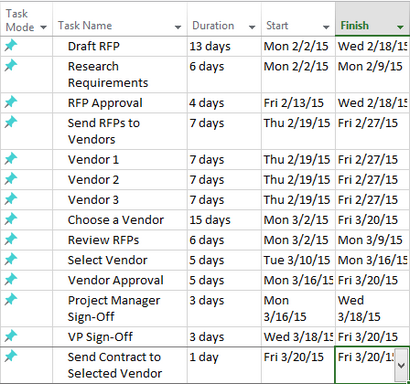The height and width of the screenshot is (384, 410).
Task: Click the 6 days duration of Research Requirements
Action: coord(224,75)
